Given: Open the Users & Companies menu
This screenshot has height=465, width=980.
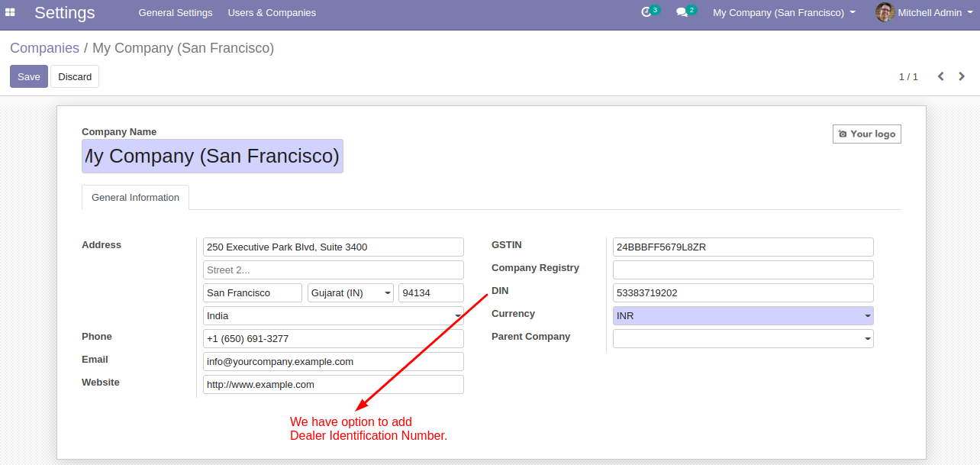Looking at the screenshot, I should click(272, 12).
